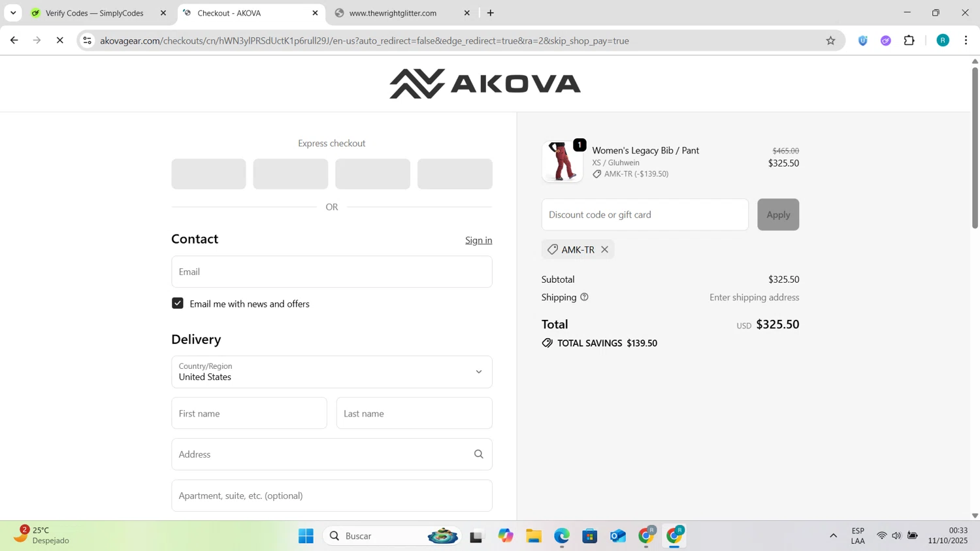
Task: Stop loading the page
Action: pyautogui.click(x=59, y=40)
